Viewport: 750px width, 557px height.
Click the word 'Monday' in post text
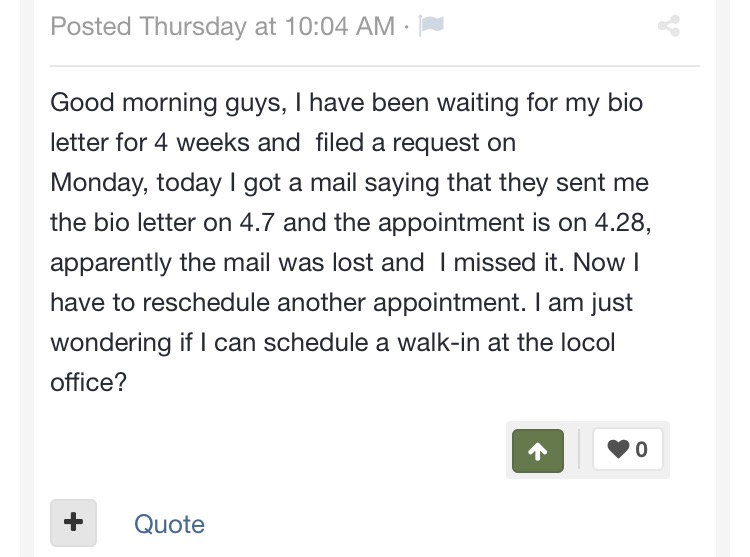[97, 183]
